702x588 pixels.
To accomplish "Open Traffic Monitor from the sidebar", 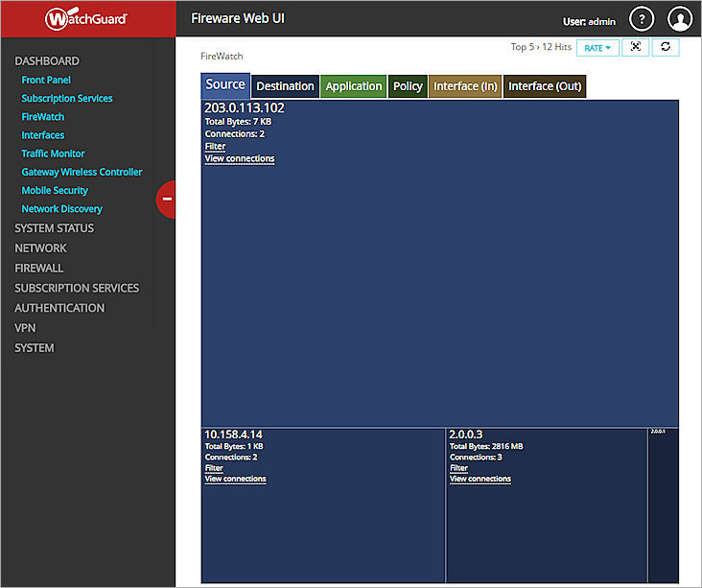I will coord(53,153).
